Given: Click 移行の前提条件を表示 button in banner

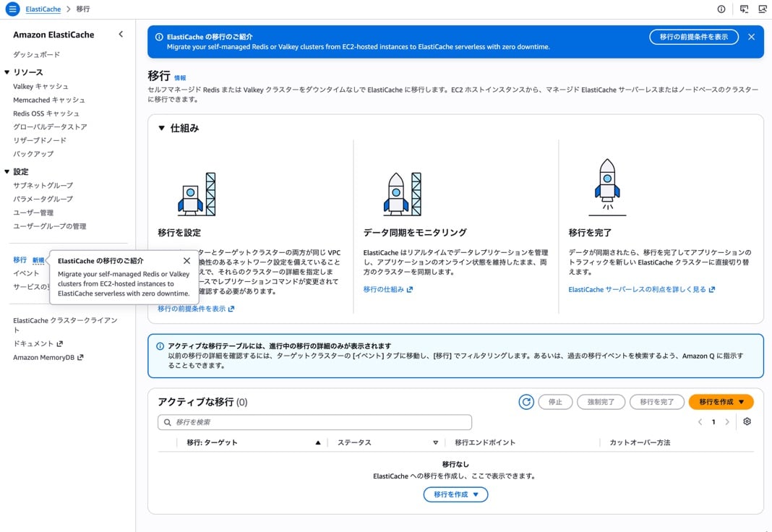Looking at the screenshot, I should tap(694, 37).
